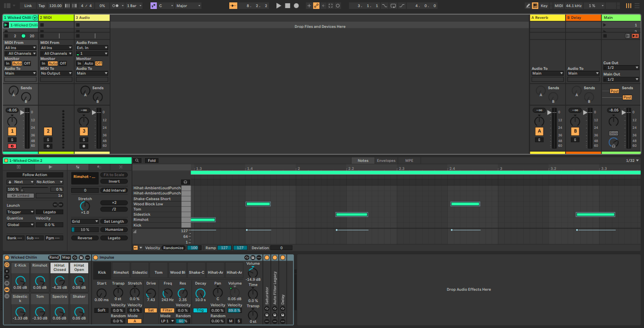
Task: Set track 3 Audio monitor to Auto
Action: (x=89, y=63)
